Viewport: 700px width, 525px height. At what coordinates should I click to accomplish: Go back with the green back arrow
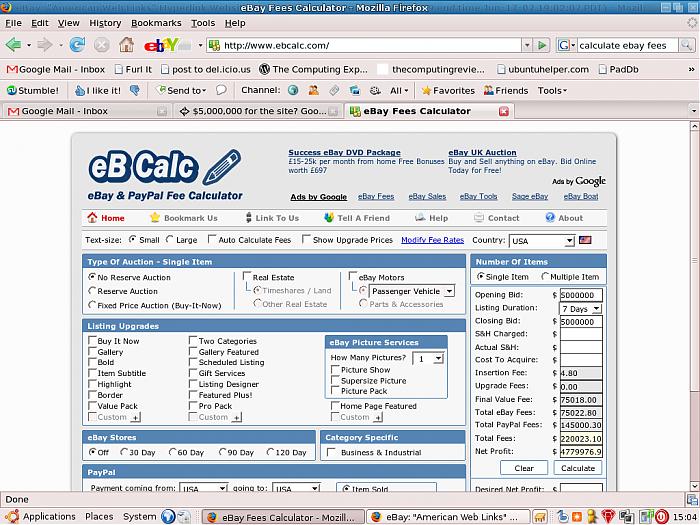tap(13, 45)
